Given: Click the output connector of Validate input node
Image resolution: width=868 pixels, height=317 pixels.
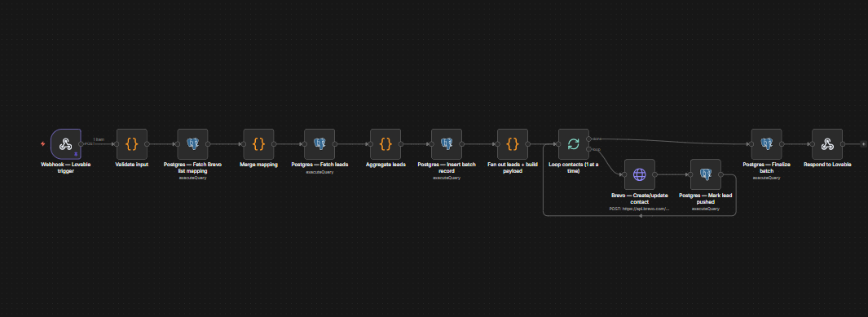Looking at the screenshot, I should click(148, 144).
